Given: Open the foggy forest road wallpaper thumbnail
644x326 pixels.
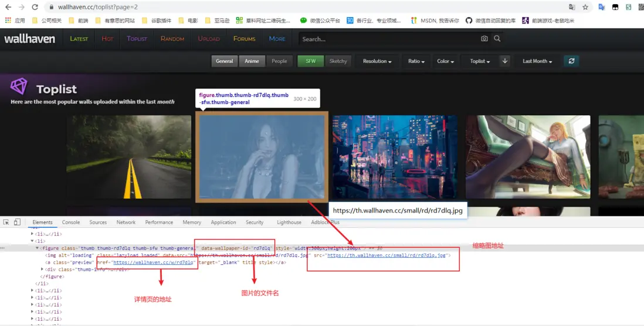Looking at the screenshot, I should coord(129,157).
